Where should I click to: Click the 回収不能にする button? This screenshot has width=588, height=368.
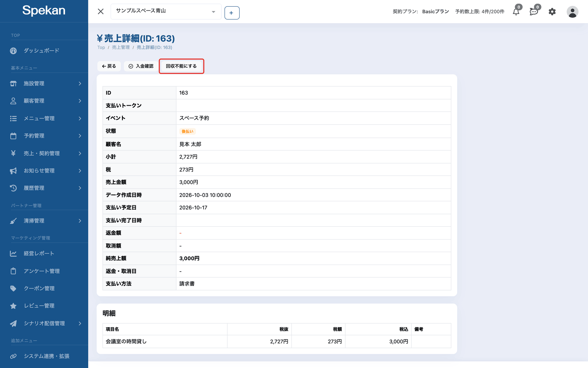click(181, 66)
